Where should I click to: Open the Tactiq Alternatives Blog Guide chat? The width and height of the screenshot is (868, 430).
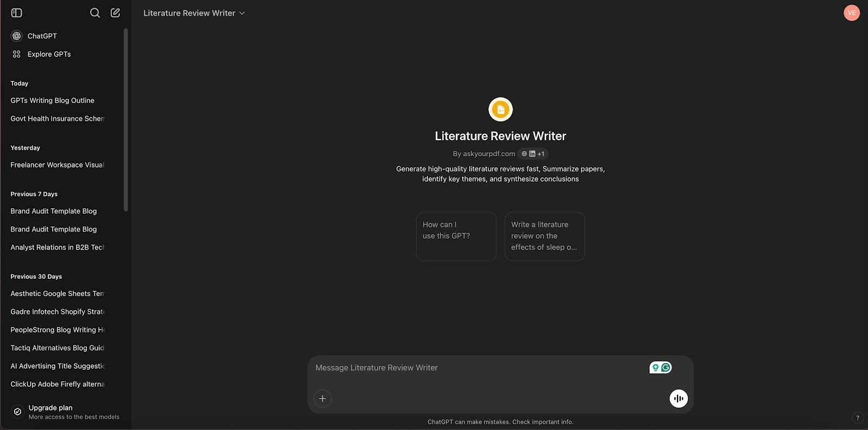click(58, 348)
